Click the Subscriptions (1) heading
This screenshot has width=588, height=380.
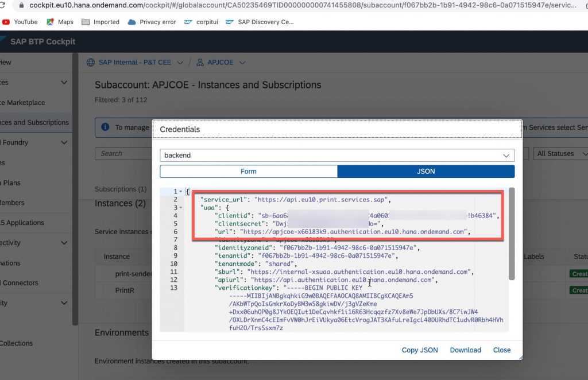pyautogui.click(x=121, y=189)
